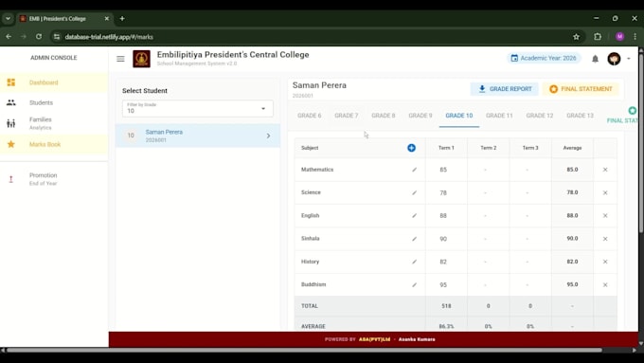Click English Term 1 mark 88
Screen dimensions: 644x363
443,216
